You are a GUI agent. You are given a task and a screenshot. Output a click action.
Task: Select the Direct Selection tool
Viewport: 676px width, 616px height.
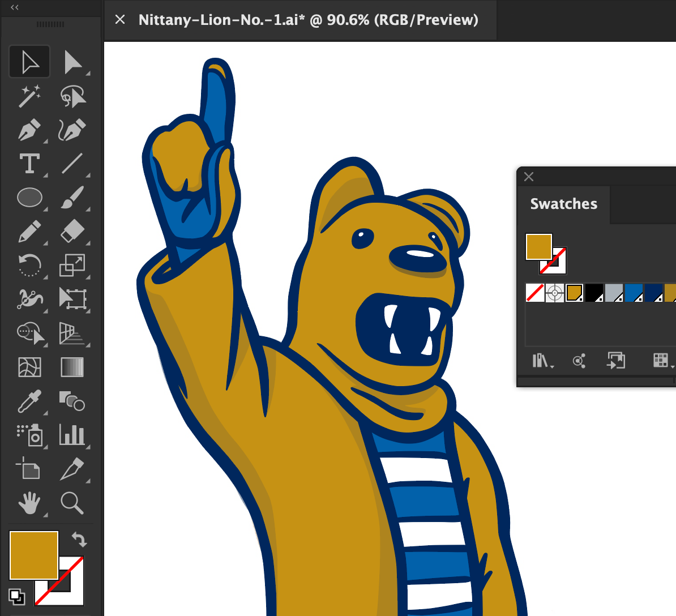coord(72,62)
